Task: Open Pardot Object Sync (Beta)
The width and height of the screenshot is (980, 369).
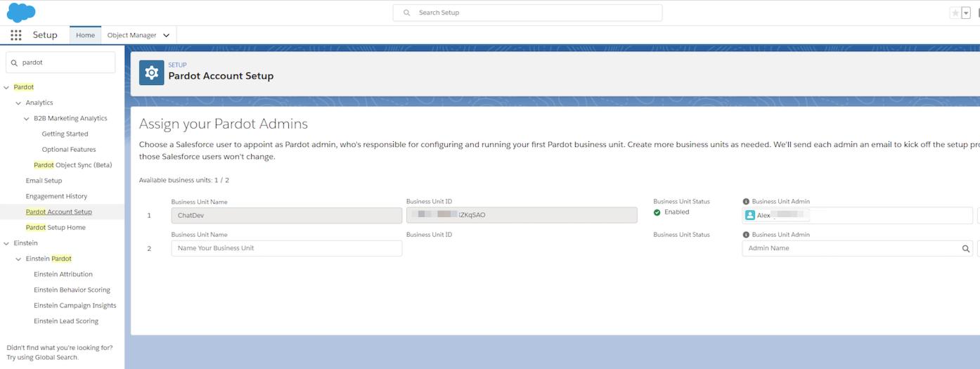Action: click(73, 165)
